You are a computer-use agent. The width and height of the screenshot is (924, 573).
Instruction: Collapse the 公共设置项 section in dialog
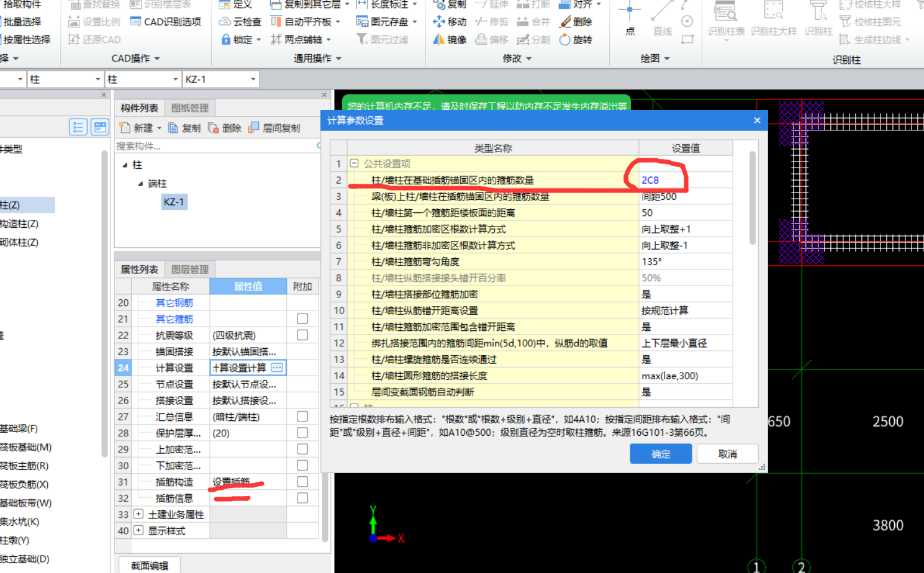[x=354, y=163]
